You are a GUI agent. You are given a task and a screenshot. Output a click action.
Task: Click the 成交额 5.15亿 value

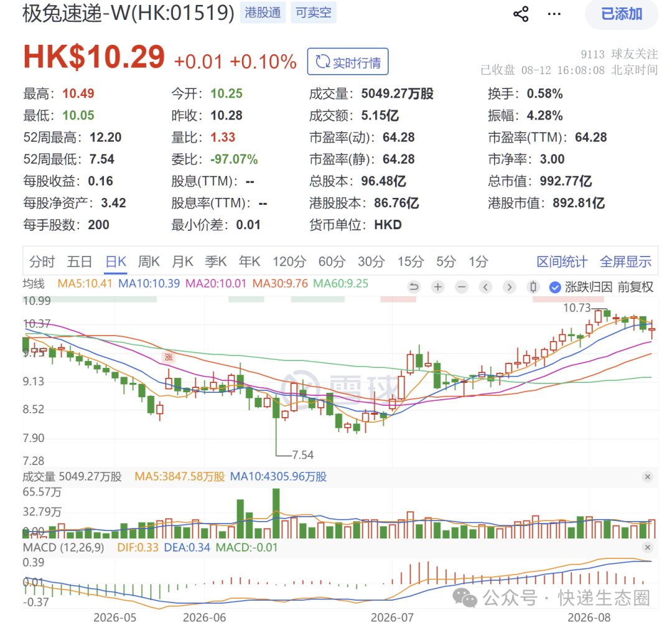[x=380, y=116]
